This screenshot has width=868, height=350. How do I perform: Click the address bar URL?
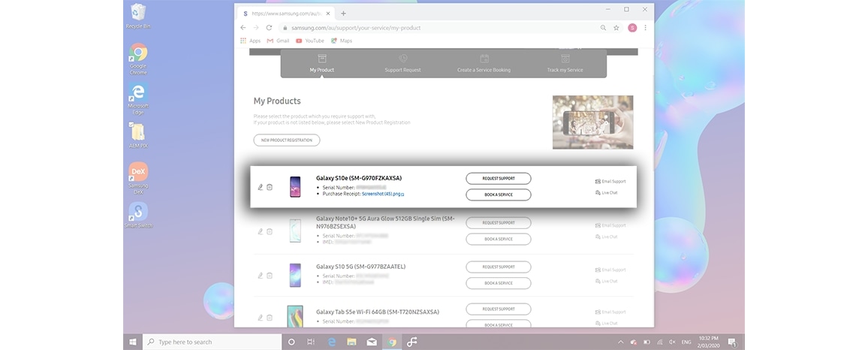point(356,28)
